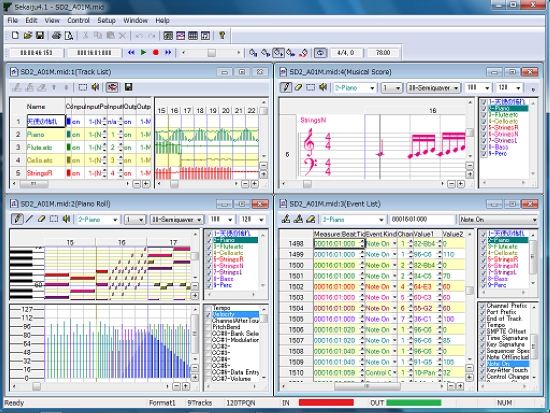This screenshot has width=550, height=413.
Task: Toggle Tempo checkbox in Event List kind list
Action: (x=483, y=325)
